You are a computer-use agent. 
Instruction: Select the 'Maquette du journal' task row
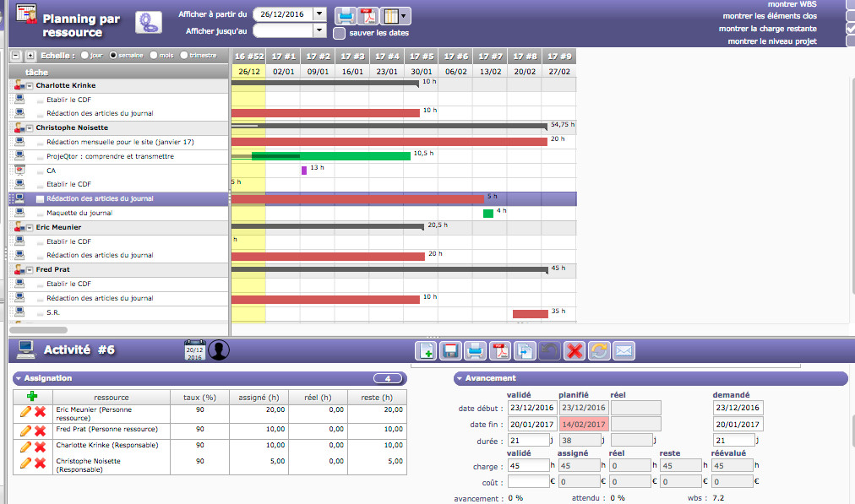(79, 213)
